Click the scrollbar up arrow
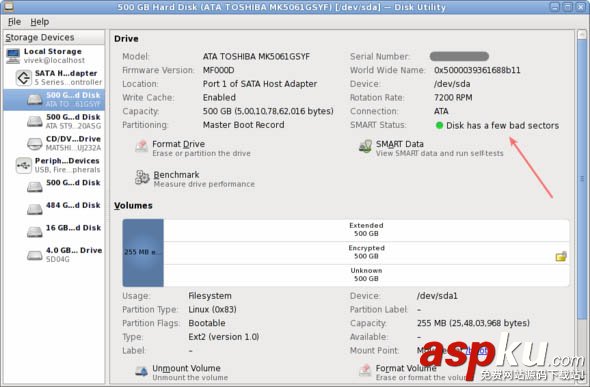590x387 pixels. 582,35
